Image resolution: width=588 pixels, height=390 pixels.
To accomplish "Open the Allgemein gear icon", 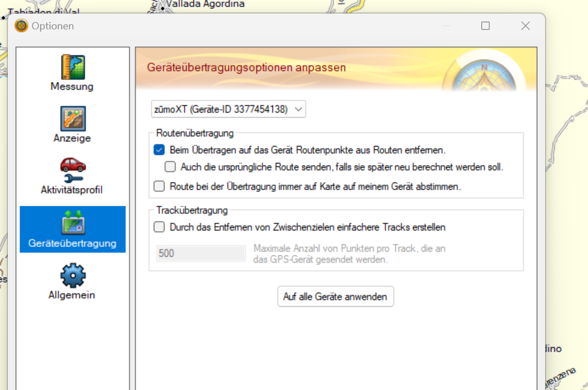I will click(72, 274).
